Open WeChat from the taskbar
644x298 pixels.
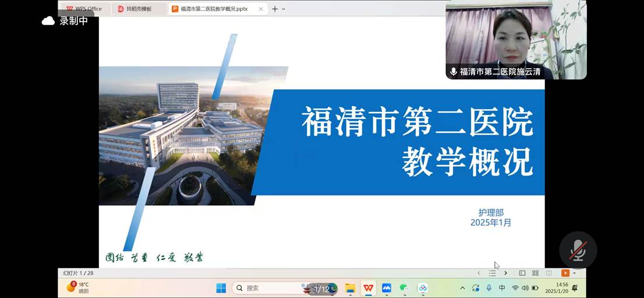tap(404, 288)
